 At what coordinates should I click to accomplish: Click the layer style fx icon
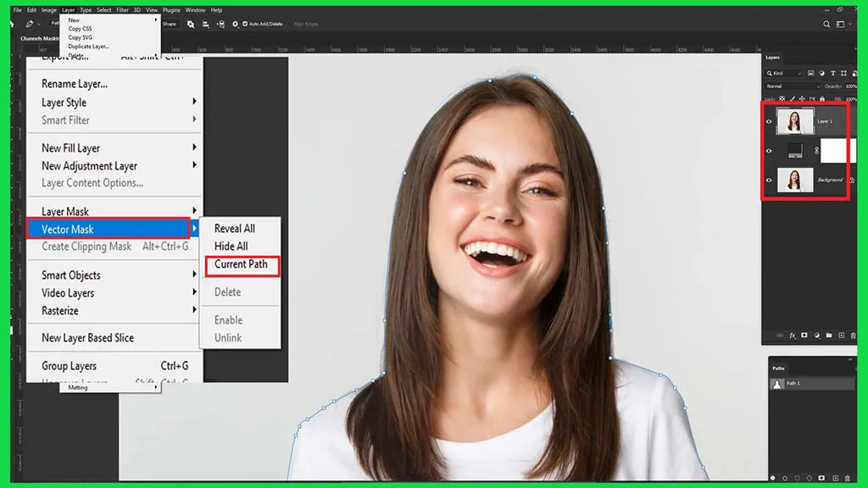pos(793,335)
